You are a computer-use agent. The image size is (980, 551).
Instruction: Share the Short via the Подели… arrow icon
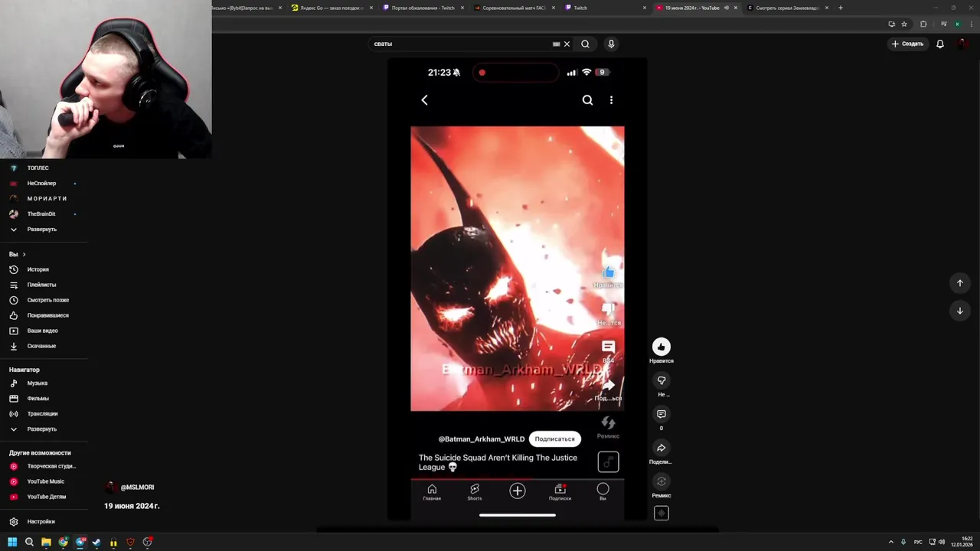point(661,448)
